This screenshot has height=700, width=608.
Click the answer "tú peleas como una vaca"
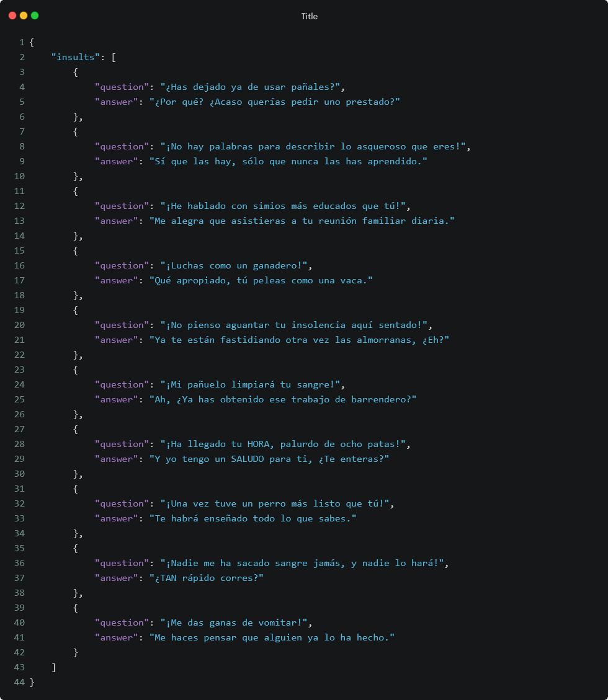(x=261, y=280)
